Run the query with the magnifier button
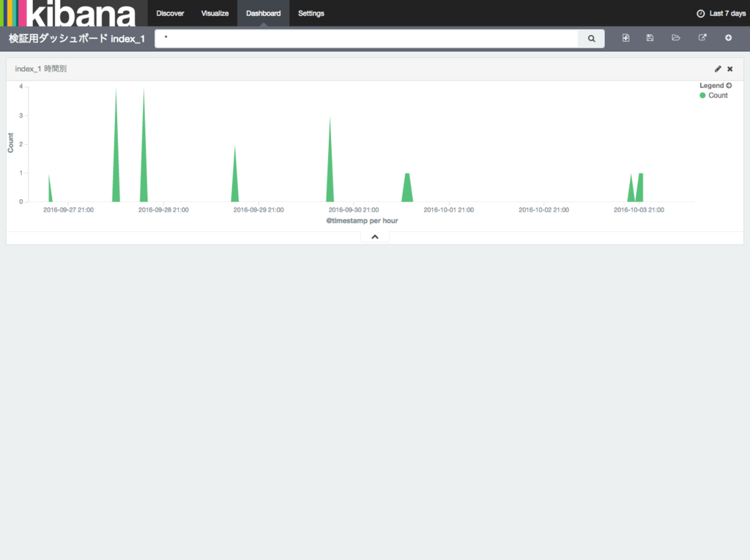This screenshot has width=750, height=560. pyautogui.click(x=592, y=39)
